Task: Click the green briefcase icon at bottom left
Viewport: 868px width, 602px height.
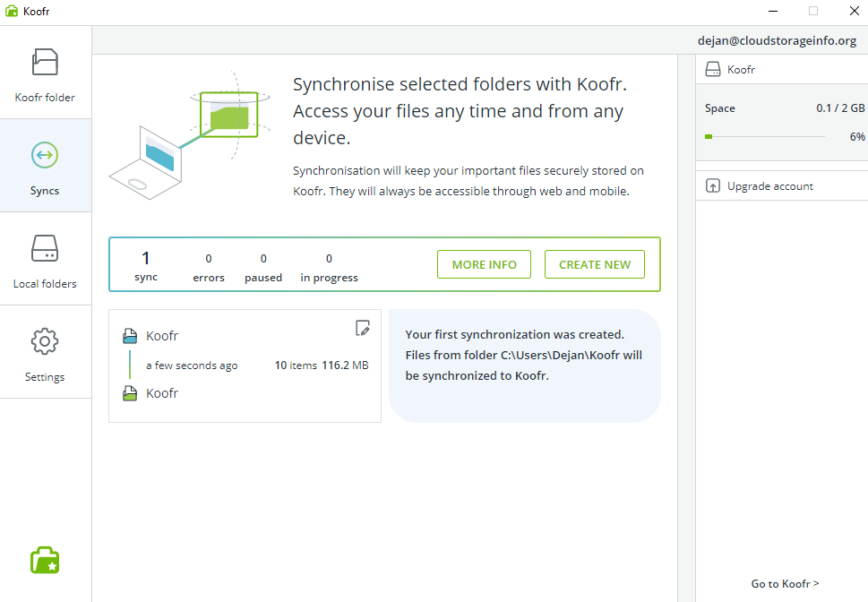Action: tap(44, 559)
